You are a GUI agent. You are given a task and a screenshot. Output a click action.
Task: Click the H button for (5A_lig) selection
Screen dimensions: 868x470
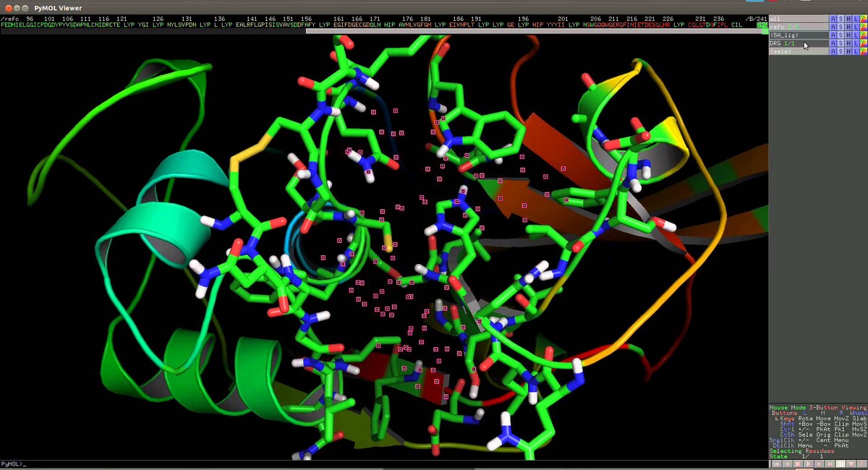click(x=848, y=35)
